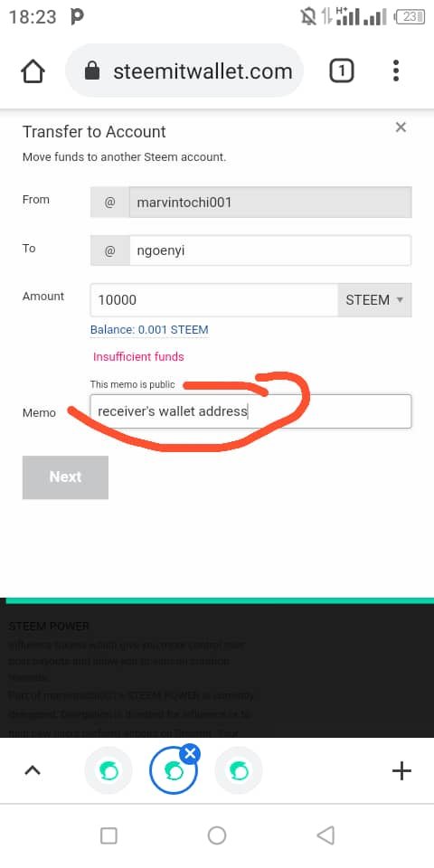Open the Chrome three-dot menu
This screenshot has height=868, width=434.
coord(395,71)
